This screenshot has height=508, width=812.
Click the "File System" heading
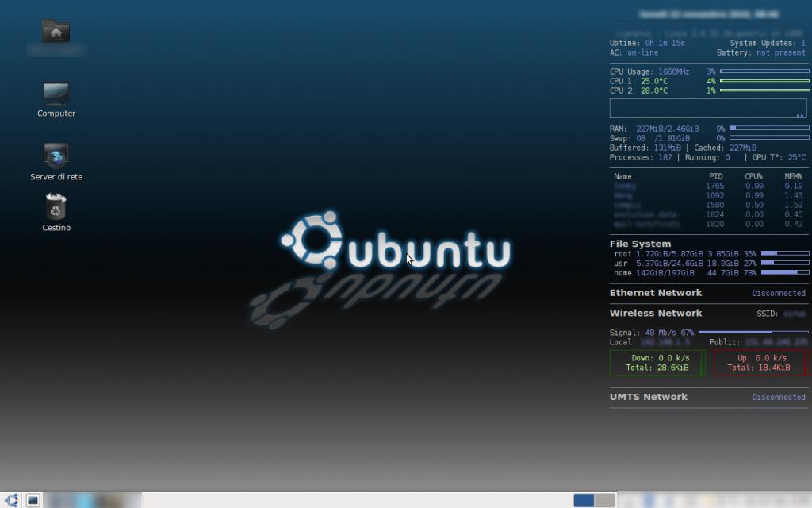(x=640, y=244)
